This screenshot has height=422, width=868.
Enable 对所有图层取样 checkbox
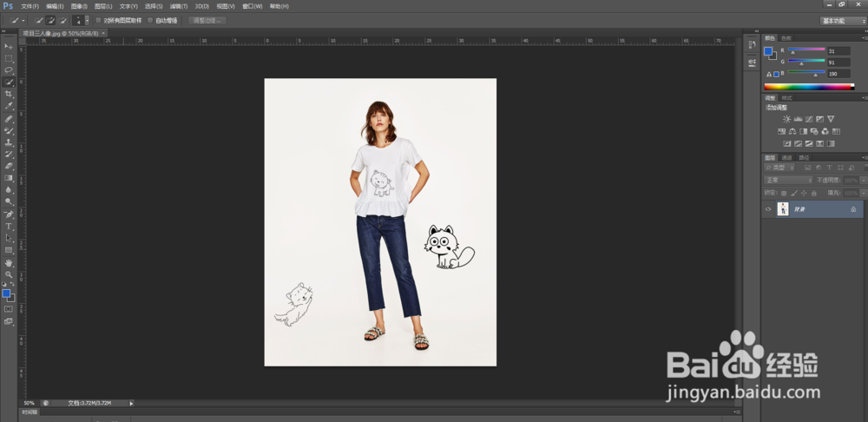pos(98,21)
